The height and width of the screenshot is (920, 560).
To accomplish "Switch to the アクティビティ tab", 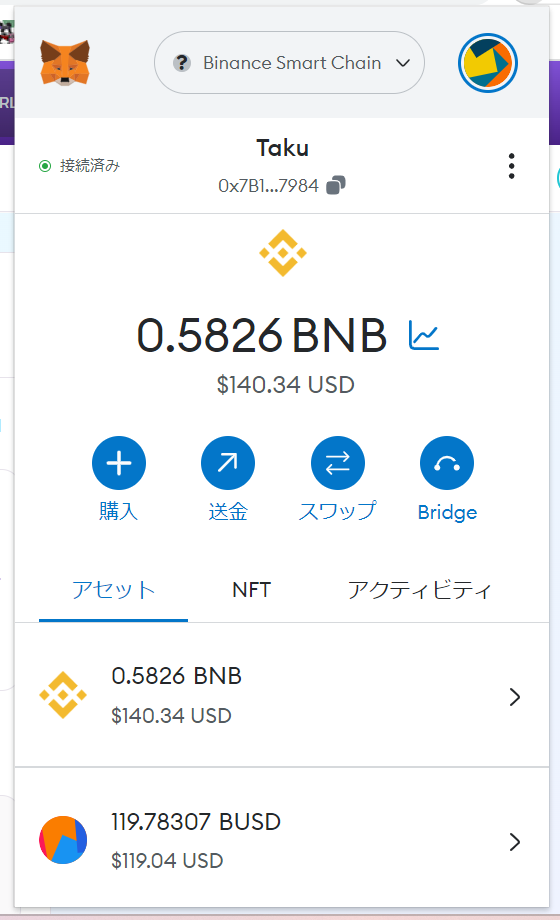I will [x=419, y=590].
